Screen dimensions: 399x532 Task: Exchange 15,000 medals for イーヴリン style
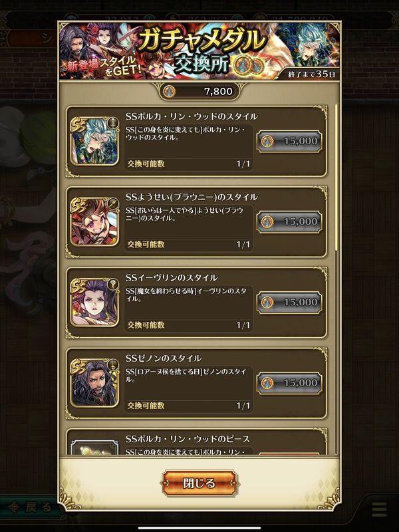tap(289, 303)
